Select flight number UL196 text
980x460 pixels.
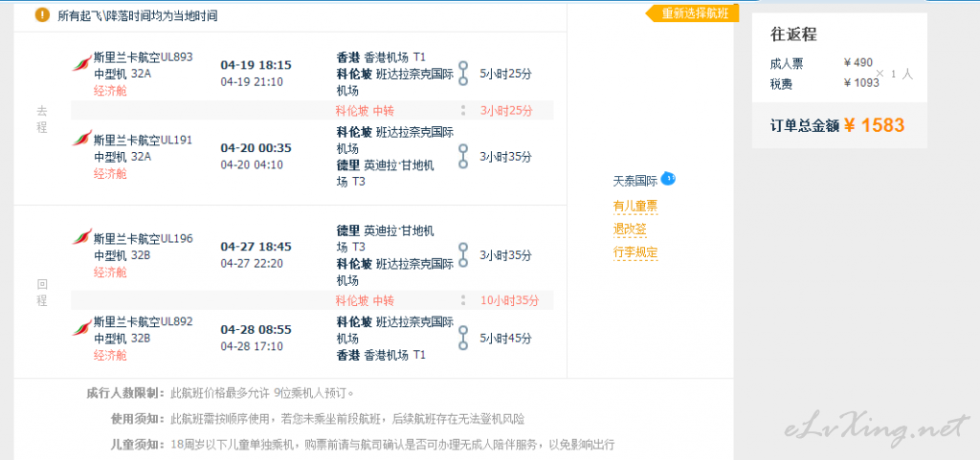point(177,238)
